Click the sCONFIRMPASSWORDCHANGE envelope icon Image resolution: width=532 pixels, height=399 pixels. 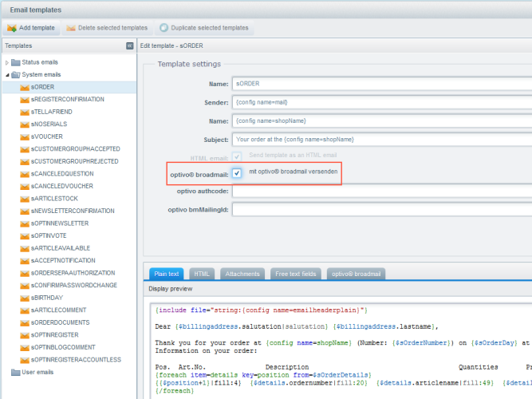click(x=25, y=286)
